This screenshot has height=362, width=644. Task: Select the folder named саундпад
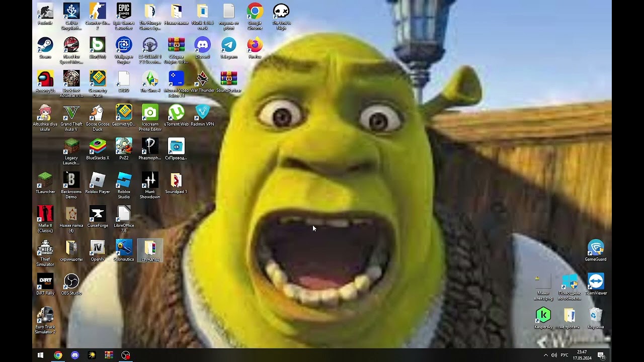150,250
